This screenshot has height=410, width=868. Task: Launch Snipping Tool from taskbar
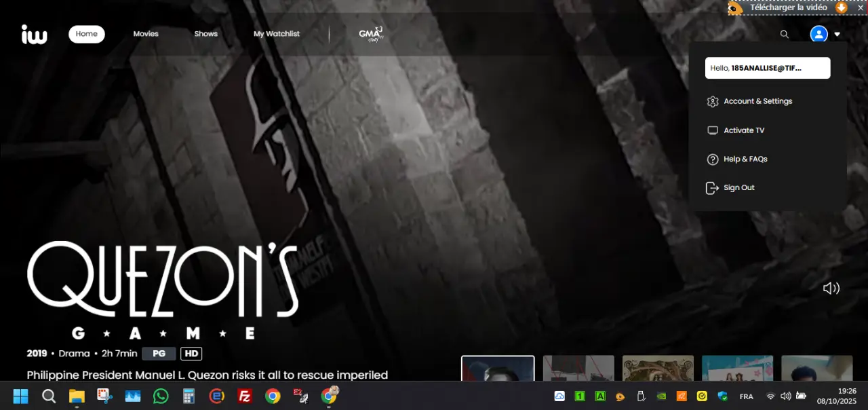click(x=104, y=396)
